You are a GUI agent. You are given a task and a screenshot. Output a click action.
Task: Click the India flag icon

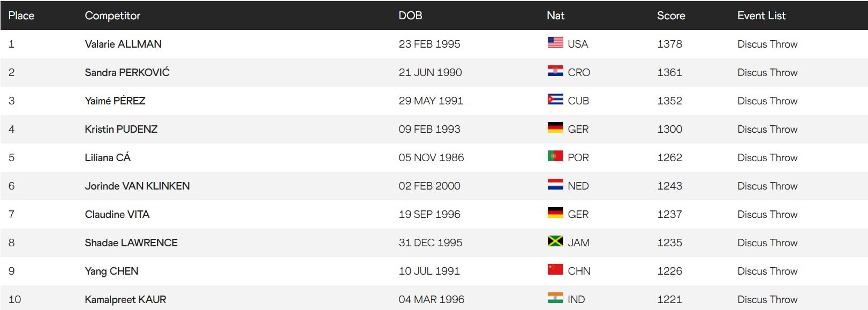click(555, 298)
